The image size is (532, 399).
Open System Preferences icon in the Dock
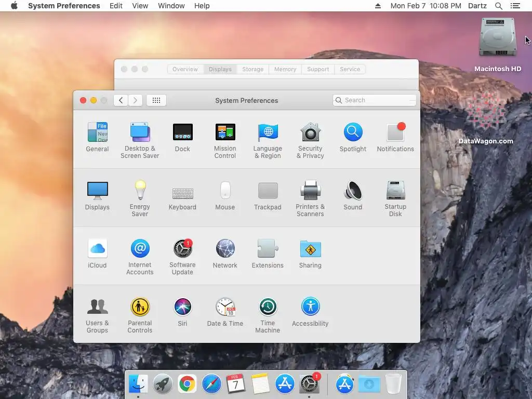(309, 384)
